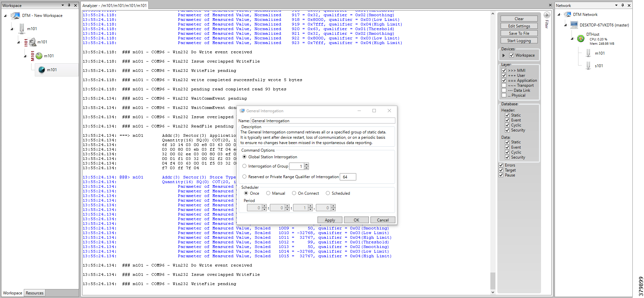Cancel the General Interrogation dialog
The image size is (644, 298).
pos(383,220)
